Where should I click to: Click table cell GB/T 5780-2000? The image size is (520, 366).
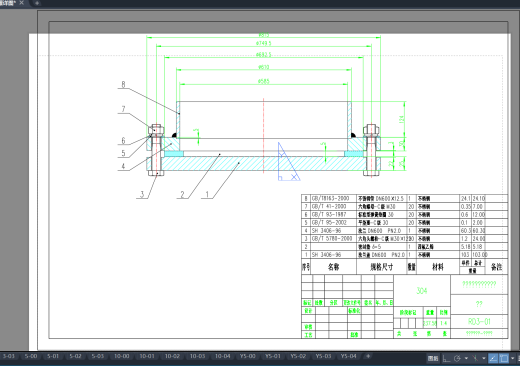point(332,238)
